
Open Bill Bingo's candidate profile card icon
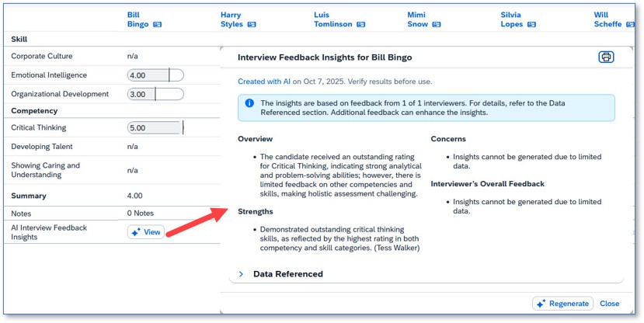click(158, 25)
